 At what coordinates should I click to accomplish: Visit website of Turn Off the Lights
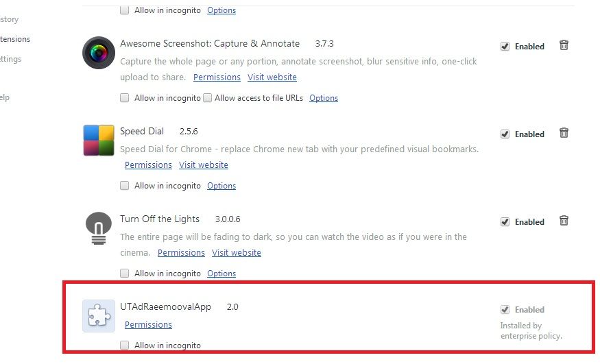[237, 253]
